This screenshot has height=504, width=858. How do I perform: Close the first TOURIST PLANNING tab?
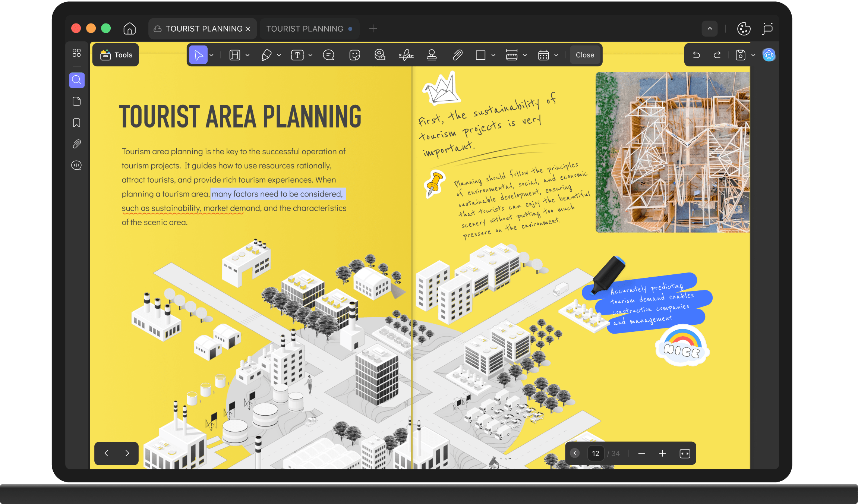pos(248,29)
